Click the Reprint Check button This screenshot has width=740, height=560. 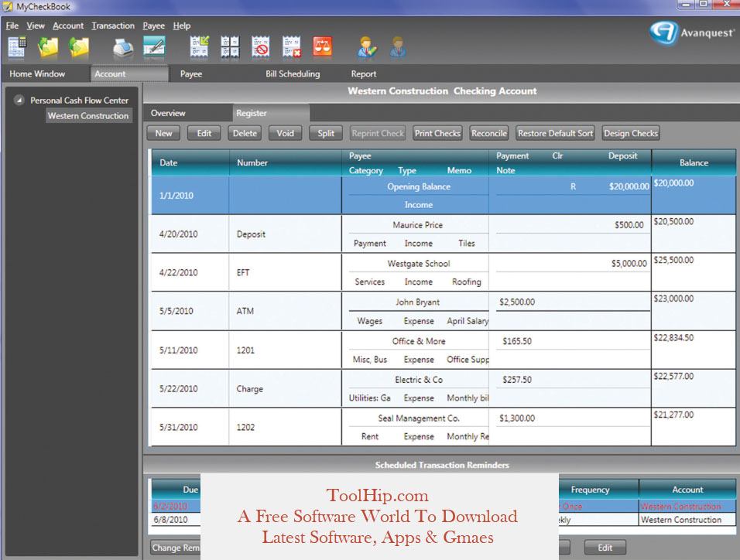click(378, 134)
